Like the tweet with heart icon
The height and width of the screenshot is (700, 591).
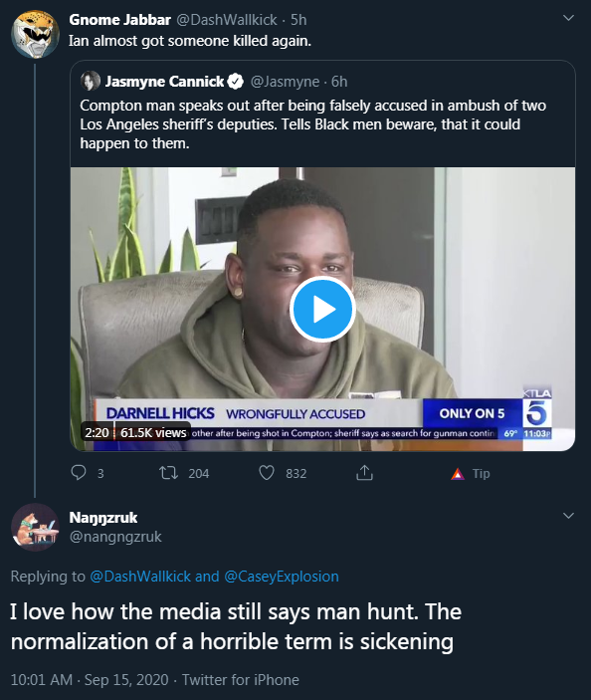point(267,473)
